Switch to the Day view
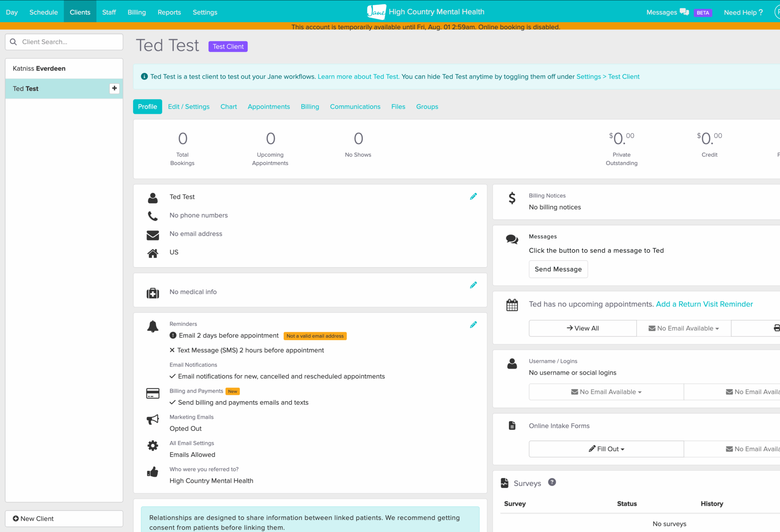The width and height of the screenshot is (780, 532). click(x=12, y=12)
